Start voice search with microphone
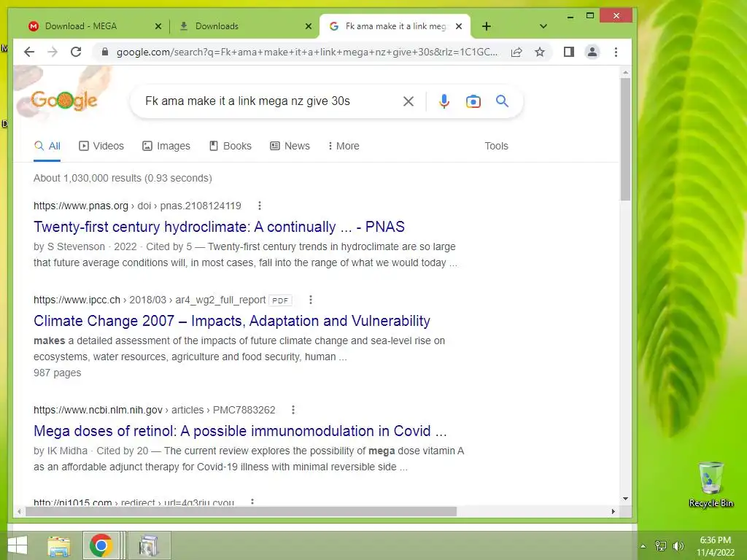Viewport: 747px width, 560px height. tap(444, 101)
